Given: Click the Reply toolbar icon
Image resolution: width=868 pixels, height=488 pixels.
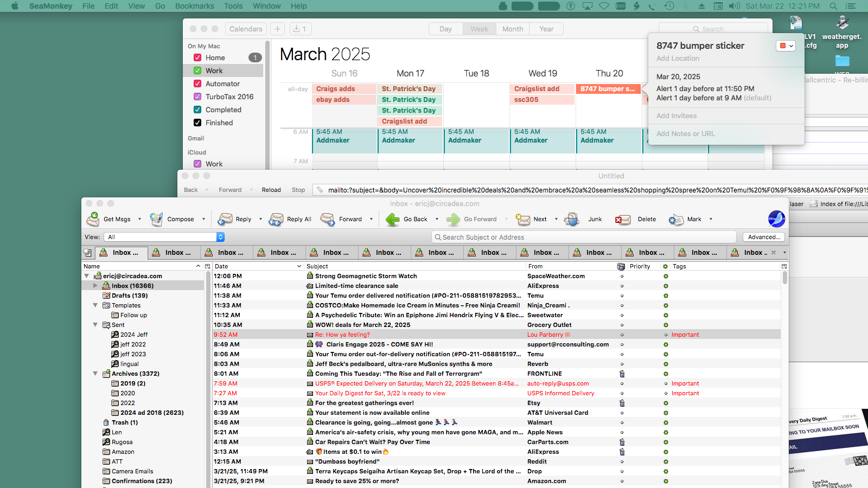Looking at the screenshot, I should pyautogui.click(x=225, y=219).
